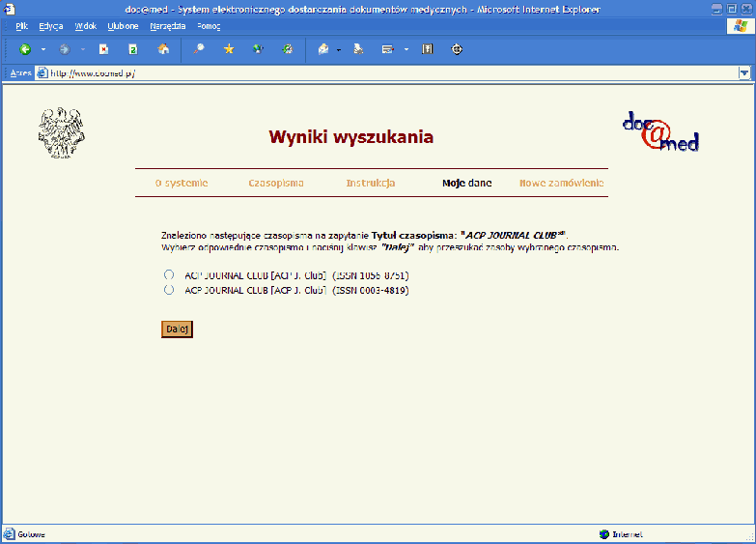Select ACP JOURNAL CLUB ISSN 0003-4819 radio
The height and width of the screenshot is (544, 756).
pyautogui.click(x=170, y=289)
